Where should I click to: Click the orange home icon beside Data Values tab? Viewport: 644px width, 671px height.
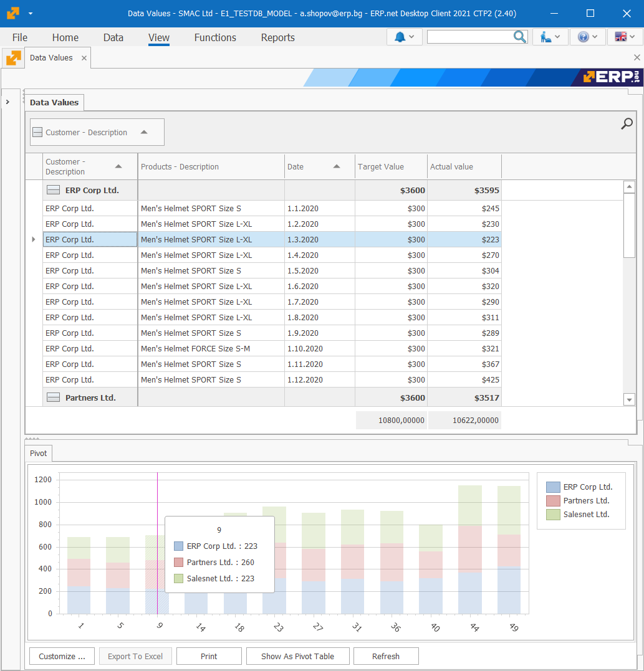(13, 58)
